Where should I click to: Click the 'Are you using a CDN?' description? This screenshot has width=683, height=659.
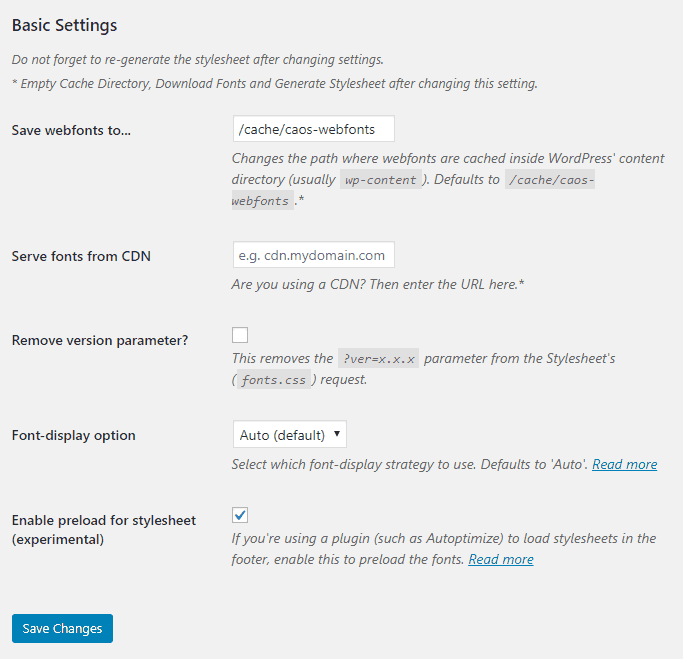(x=378, y=285)
